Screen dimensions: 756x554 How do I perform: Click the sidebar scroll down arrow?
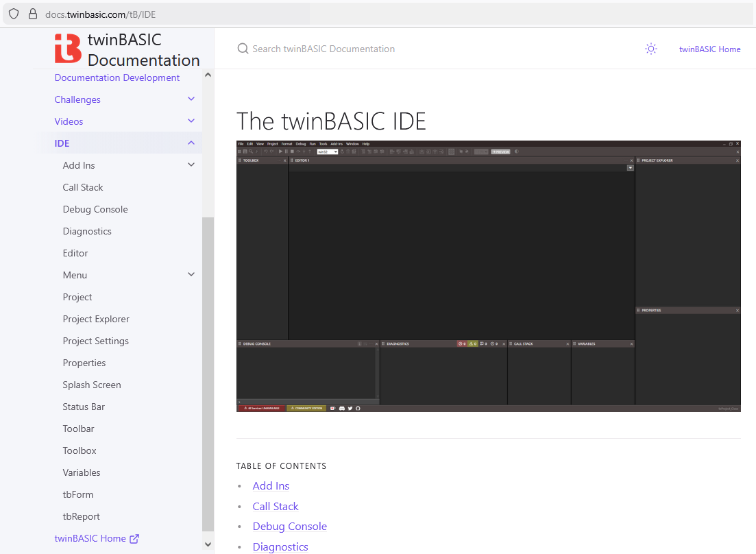coord(208,544)
